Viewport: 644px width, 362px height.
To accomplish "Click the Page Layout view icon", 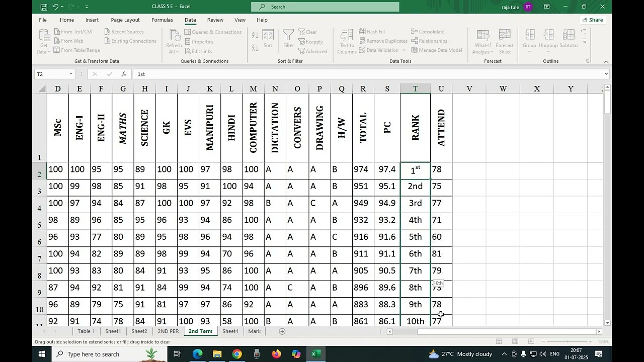I will point(515,341).
